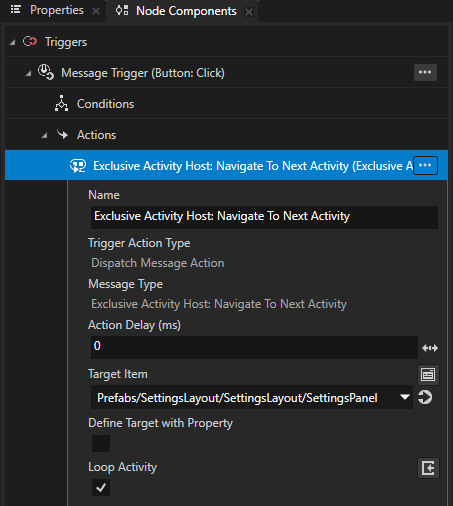Open the selected action's more options menu
453x506 pixels.
(425, 165)
